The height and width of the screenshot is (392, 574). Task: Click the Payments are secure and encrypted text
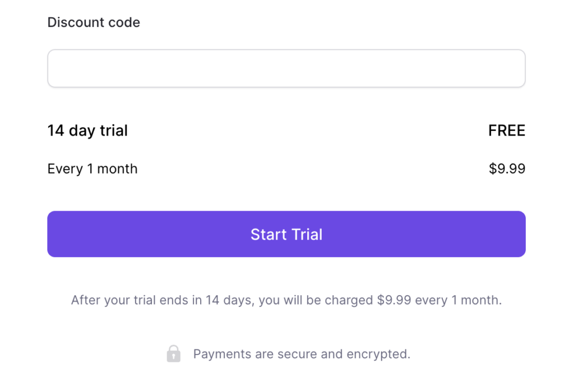pyautogui.click(x=302, y=354)
